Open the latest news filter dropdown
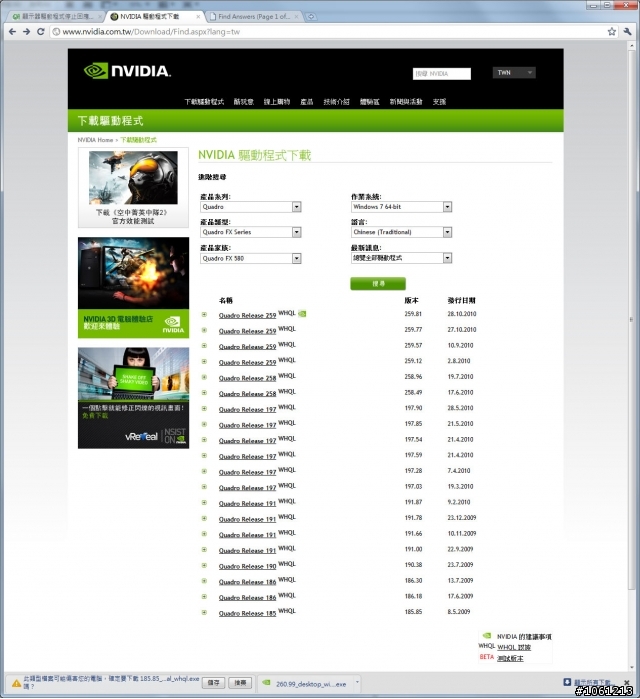Image resolution: width=640 pixels, height=699 pixels. [x=402, y=258]
